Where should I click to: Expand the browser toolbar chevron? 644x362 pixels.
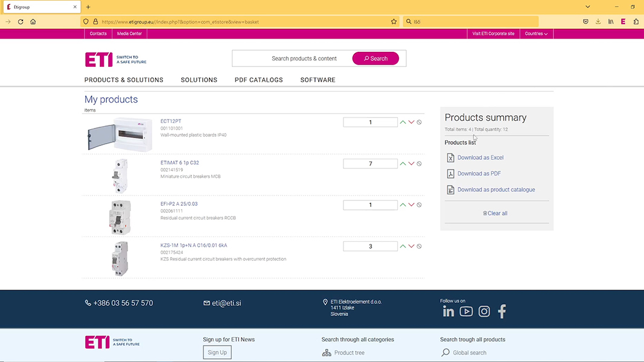(587, 7)
